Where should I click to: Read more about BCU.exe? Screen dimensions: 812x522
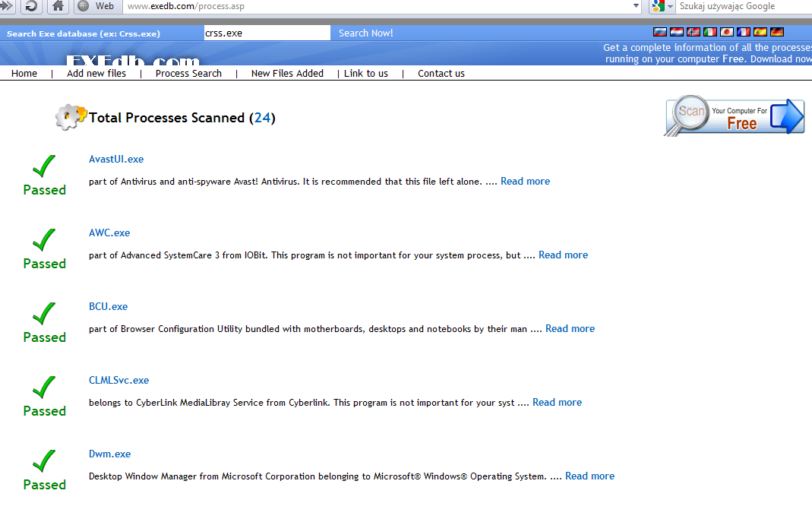(570, 328)
